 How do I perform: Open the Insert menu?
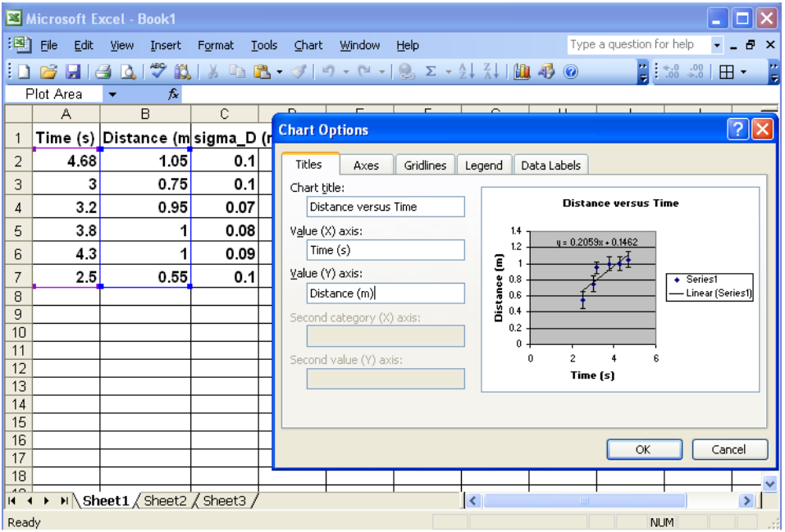tap(165, 45)
